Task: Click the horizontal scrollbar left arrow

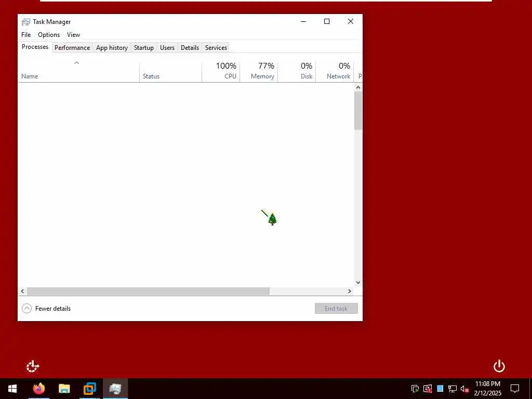Action: coord(22,291)
